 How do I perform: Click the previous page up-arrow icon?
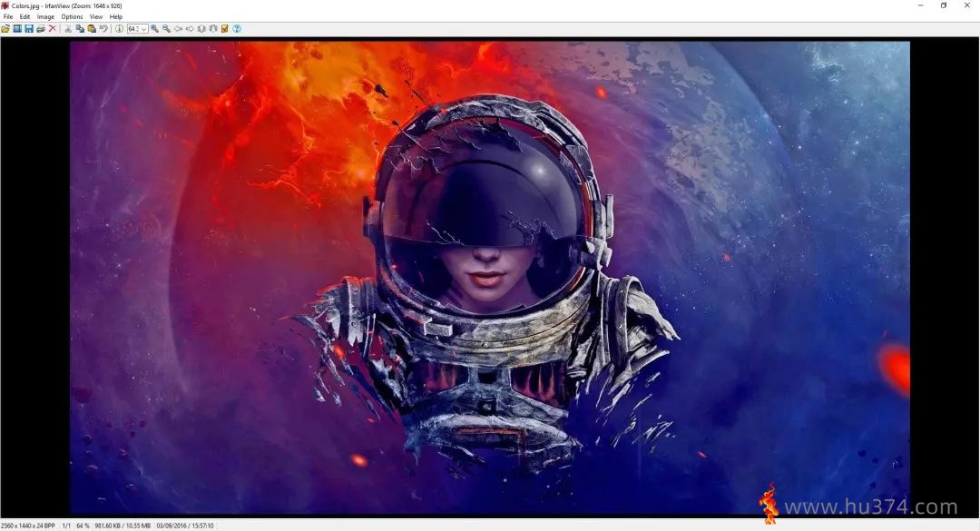tap(201, 29)
